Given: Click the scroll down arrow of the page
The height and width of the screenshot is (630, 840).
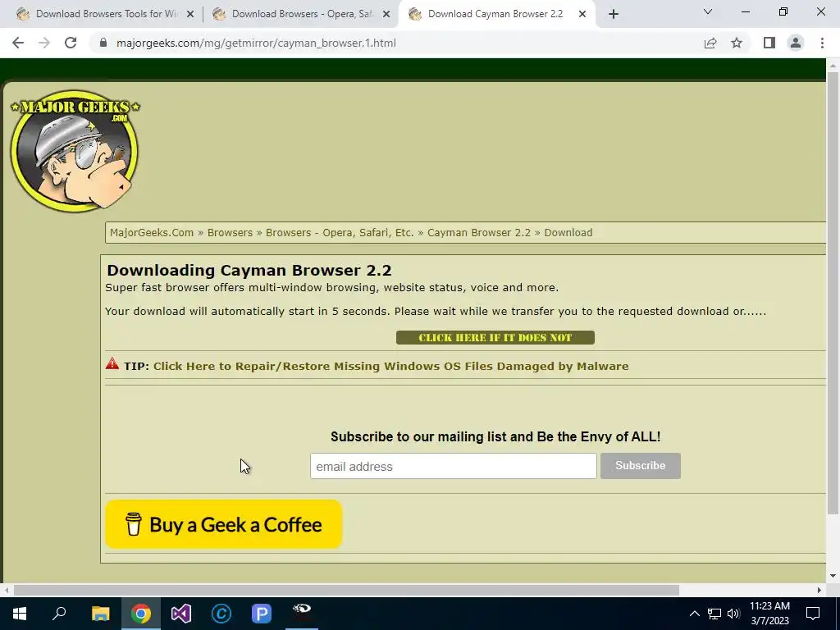Looking at the screenshot, I should coord(833,576).
